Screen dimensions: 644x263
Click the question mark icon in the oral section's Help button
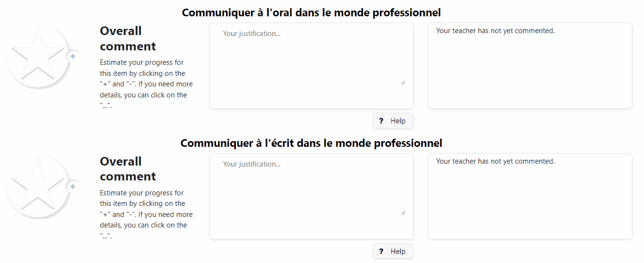[x=381, y=121]
